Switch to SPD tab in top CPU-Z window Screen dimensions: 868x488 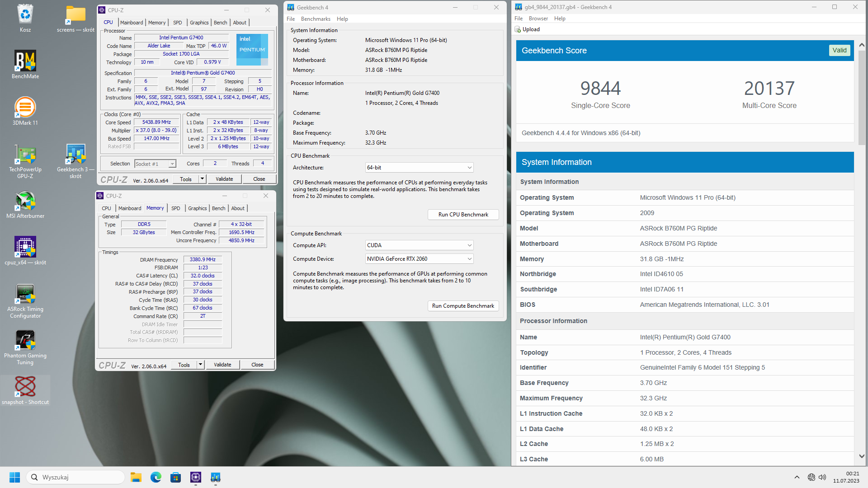178,23
